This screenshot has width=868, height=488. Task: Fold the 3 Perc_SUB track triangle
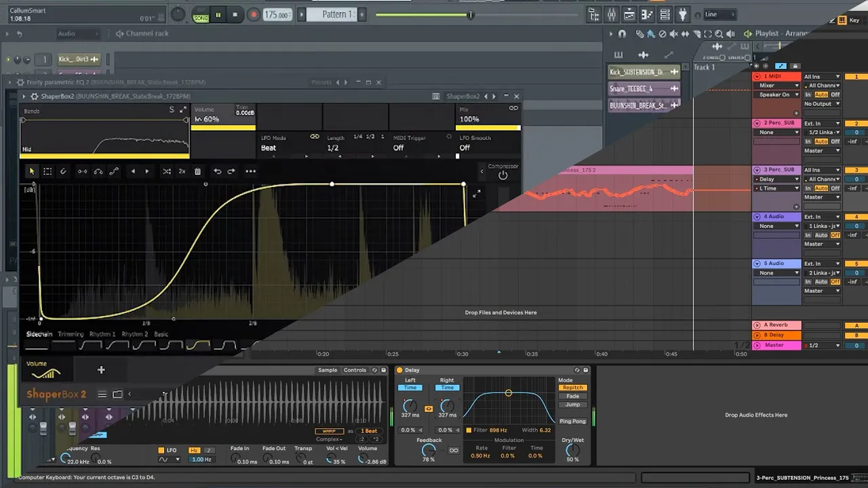[x=757, y=169]
